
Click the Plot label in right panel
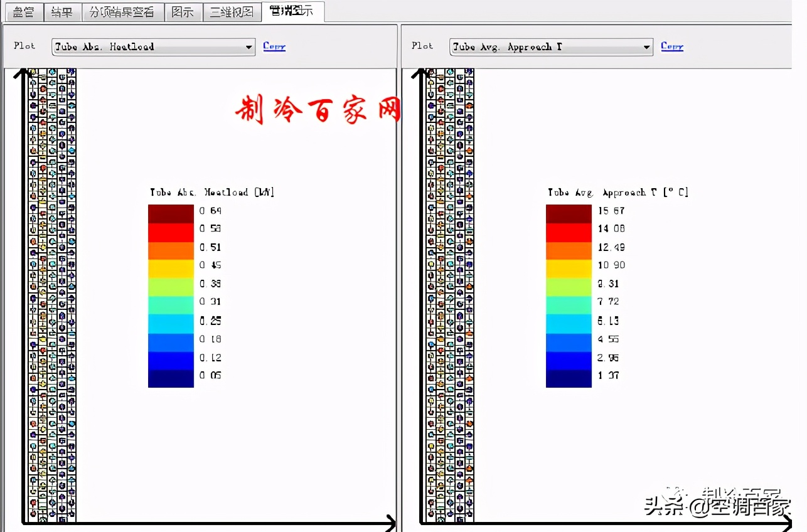[x=422, y=46]
